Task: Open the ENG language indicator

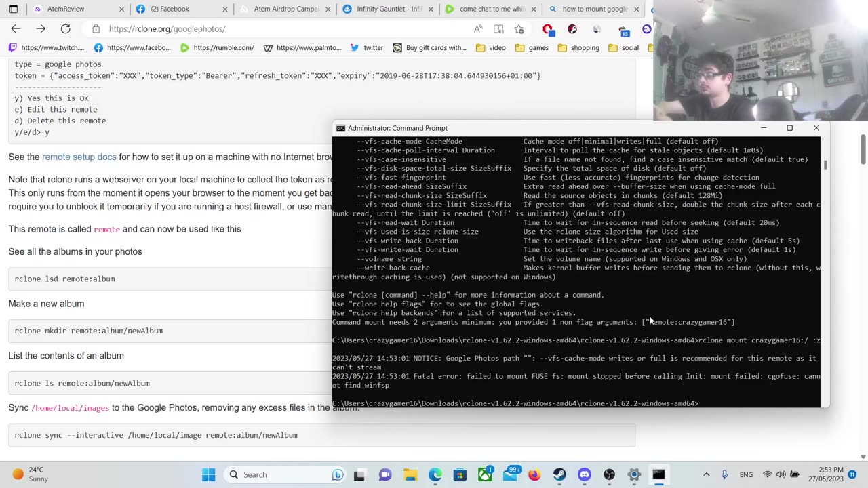Action: (746, 474)
